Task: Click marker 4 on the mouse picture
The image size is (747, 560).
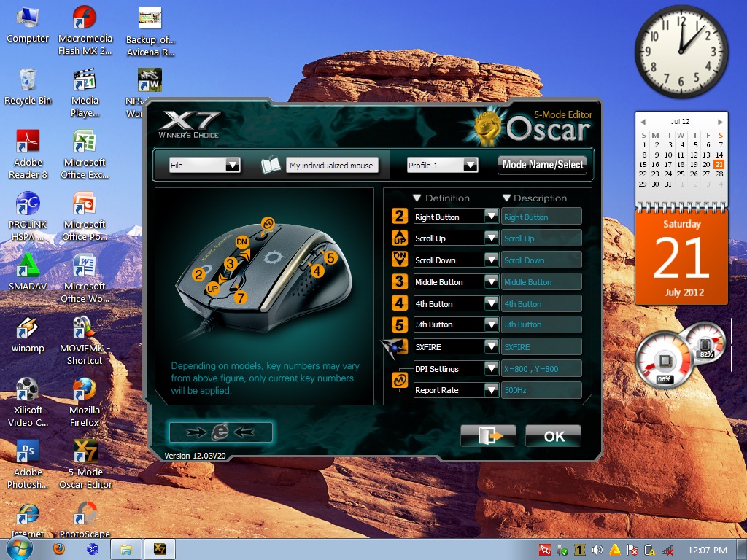Action: (x=317, y=271)
